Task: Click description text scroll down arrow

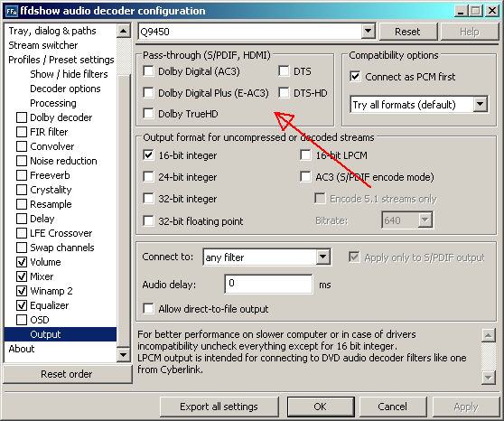Action: pos(489,378)
